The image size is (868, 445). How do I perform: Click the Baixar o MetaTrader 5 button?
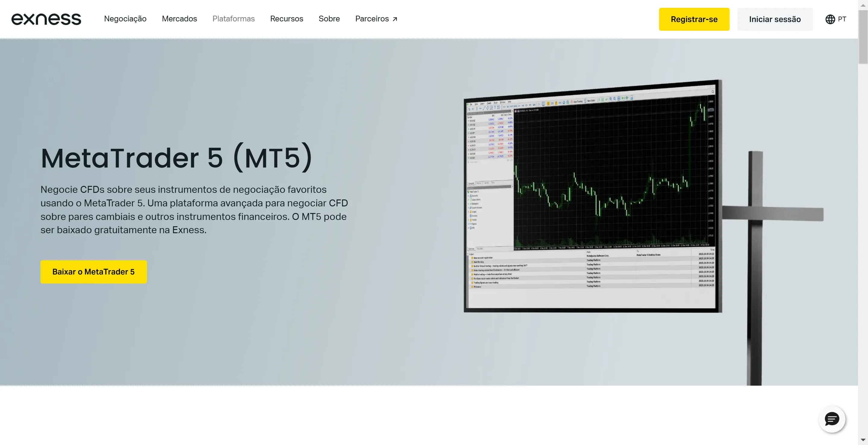tap(94, 272)
